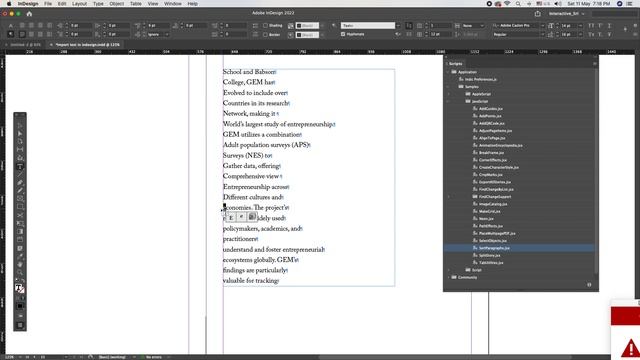
Task: Select the Hand tool in toolbox
Action: 20,264
